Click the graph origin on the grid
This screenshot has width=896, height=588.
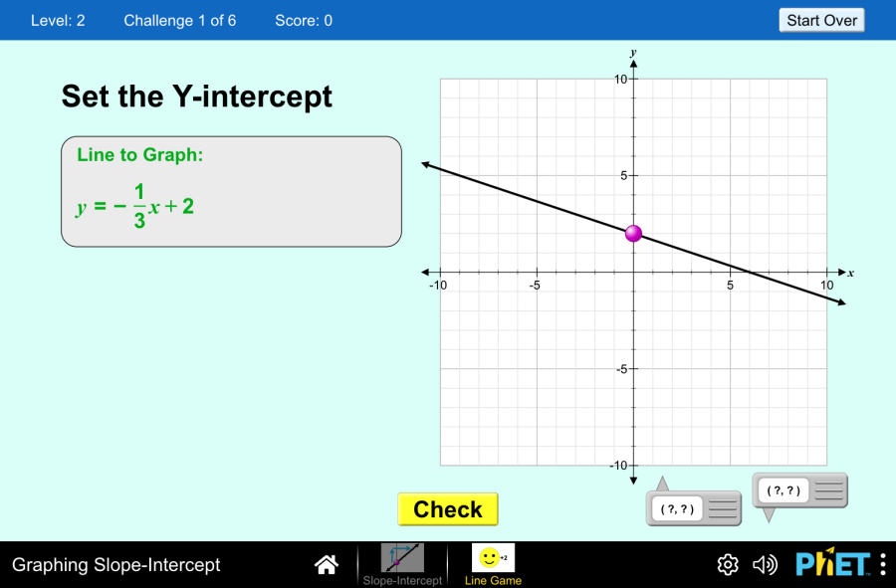(x=633, y=273)
